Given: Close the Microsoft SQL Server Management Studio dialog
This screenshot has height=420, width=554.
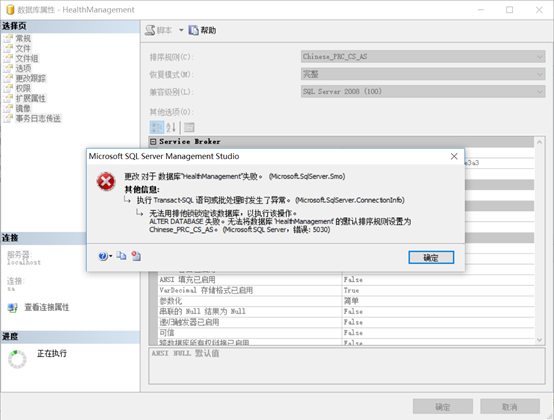Looking at the screenshot, I should pyautogui.click(x=454, y=156).
